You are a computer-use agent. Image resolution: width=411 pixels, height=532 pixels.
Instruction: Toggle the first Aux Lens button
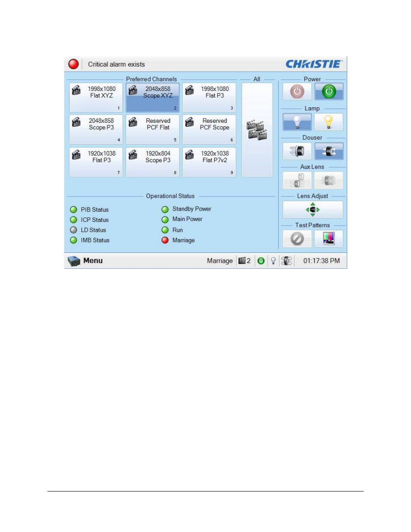(297, 180)
